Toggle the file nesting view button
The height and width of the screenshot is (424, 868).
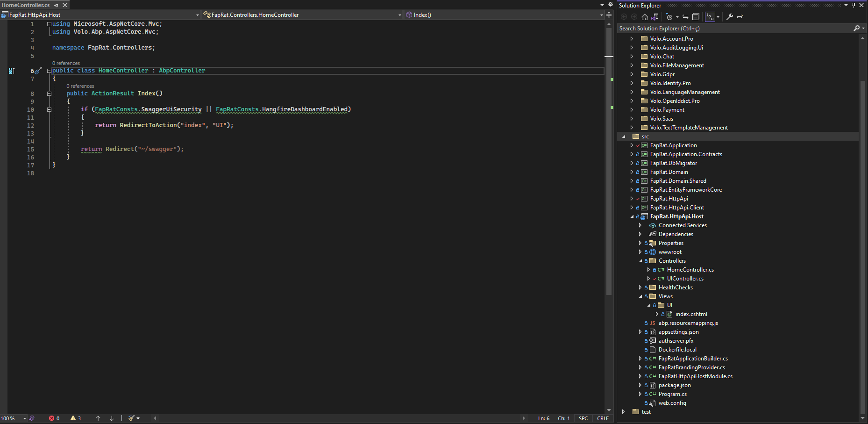pyautogui.click(x=710, y=17)
